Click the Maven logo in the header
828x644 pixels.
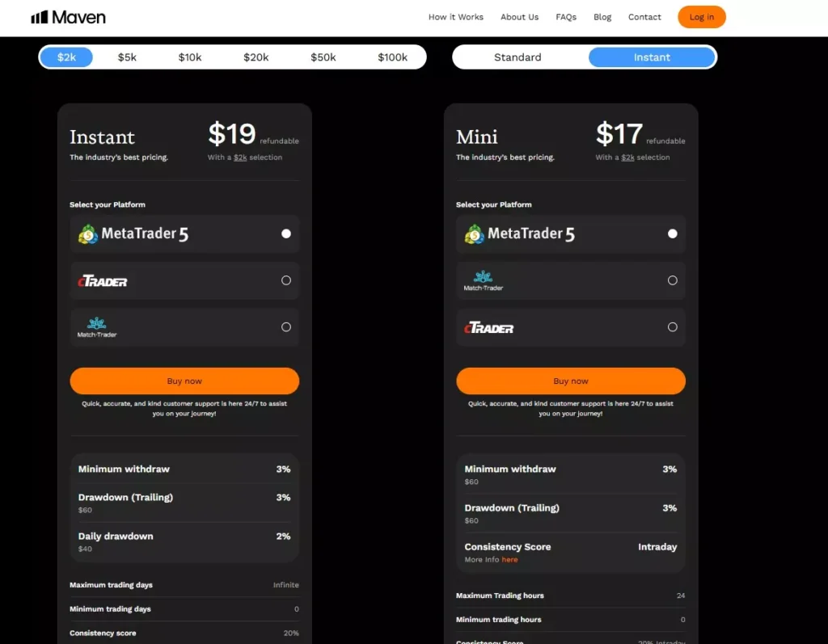pyautogui.click(x=69, y=16)
